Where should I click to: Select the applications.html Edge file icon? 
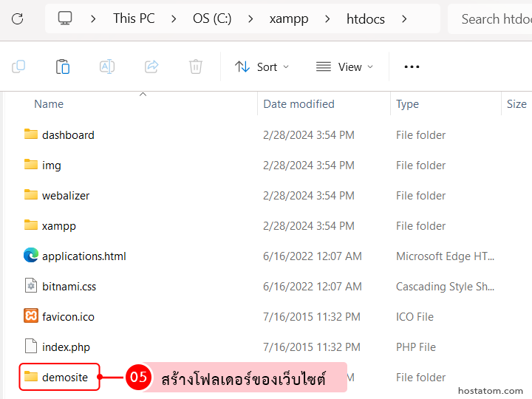pos(30,256)
